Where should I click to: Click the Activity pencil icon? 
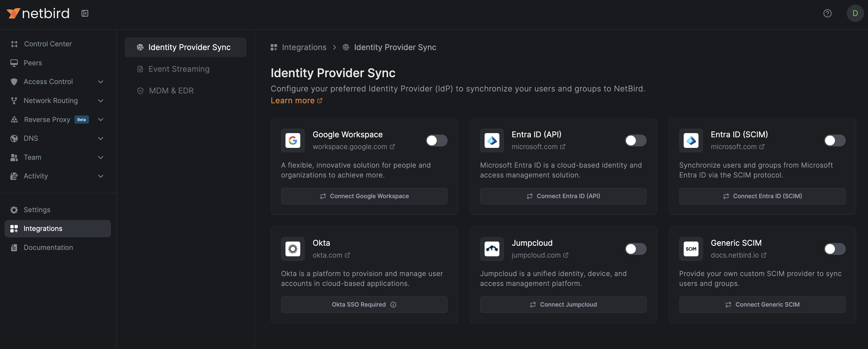tap(14, 176)
